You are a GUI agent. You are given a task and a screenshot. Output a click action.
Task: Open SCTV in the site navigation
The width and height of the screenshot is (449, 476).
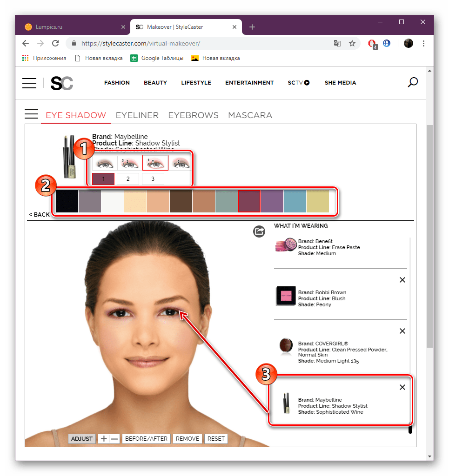pyautogui.click(x=299, y=83)
